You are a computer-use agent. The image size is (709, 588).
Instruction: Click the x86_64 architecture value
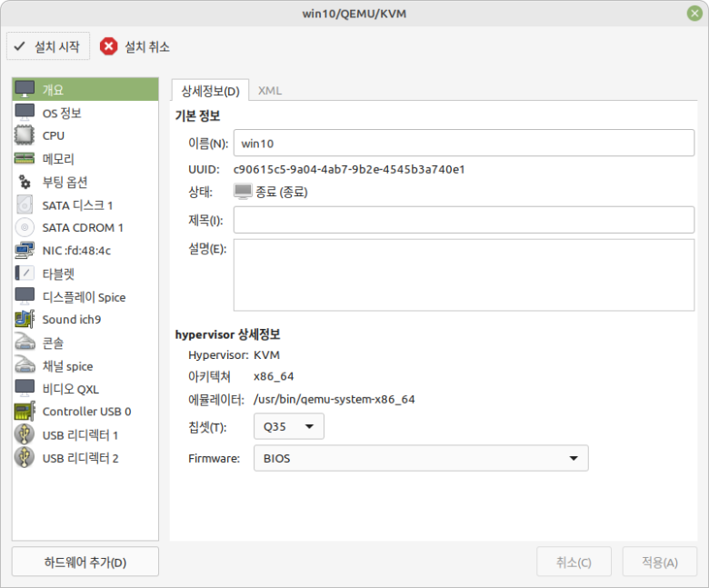(274, 376)
